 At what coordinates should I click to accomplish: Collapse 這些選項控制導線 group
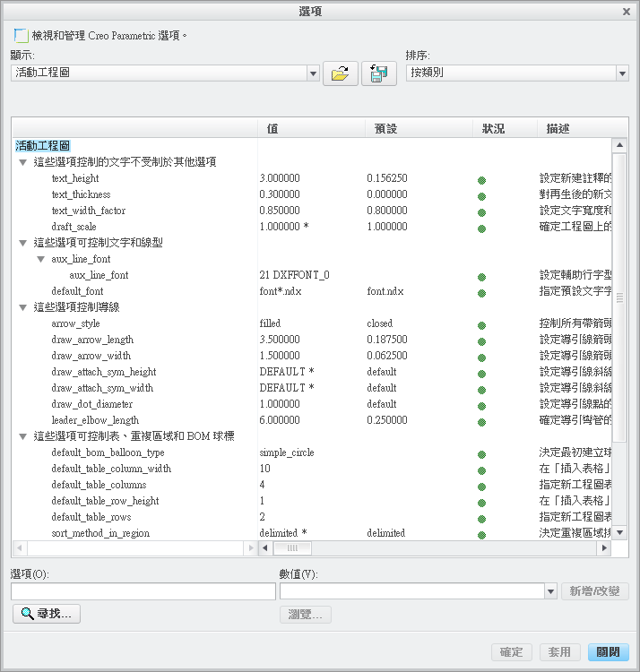(23, 307)
